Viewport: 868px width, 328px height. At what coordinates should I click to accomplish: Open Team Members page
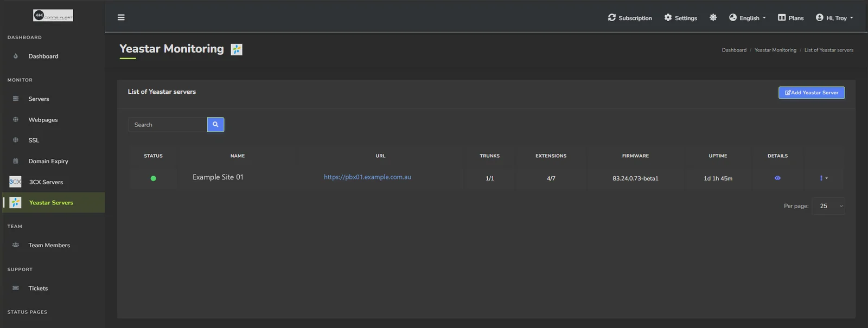[x=49, y=246]
